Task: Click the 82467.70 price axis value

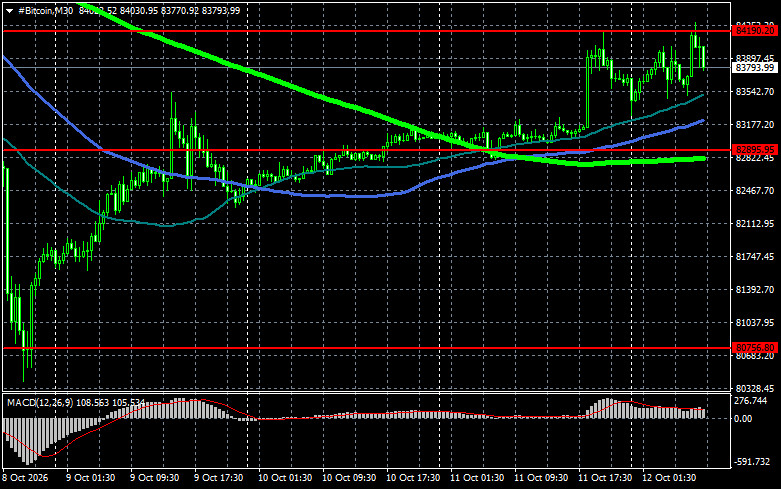Action: click(x=755, y=191)
